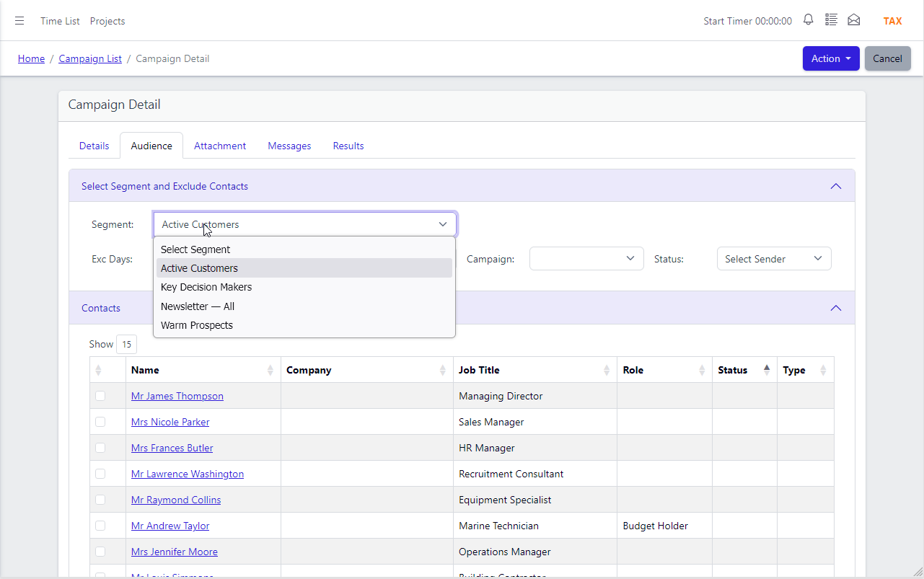Go to the Home breadcrumb link

(31, 58)
